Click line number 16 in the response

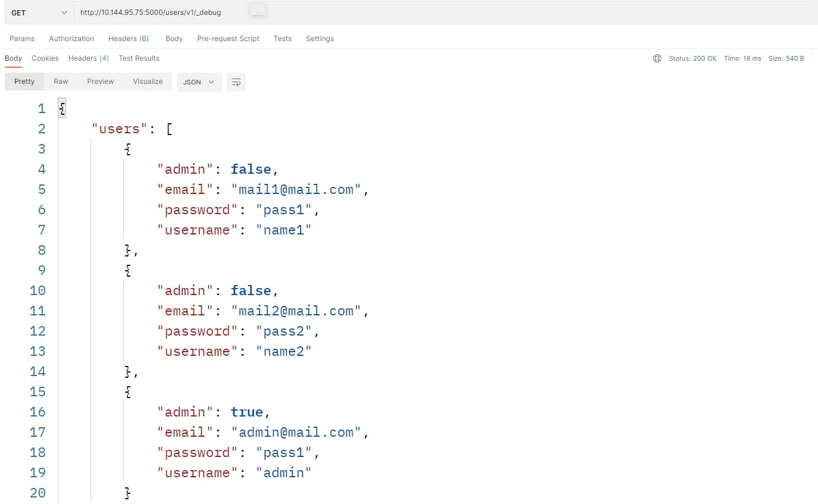pos(38,412)
